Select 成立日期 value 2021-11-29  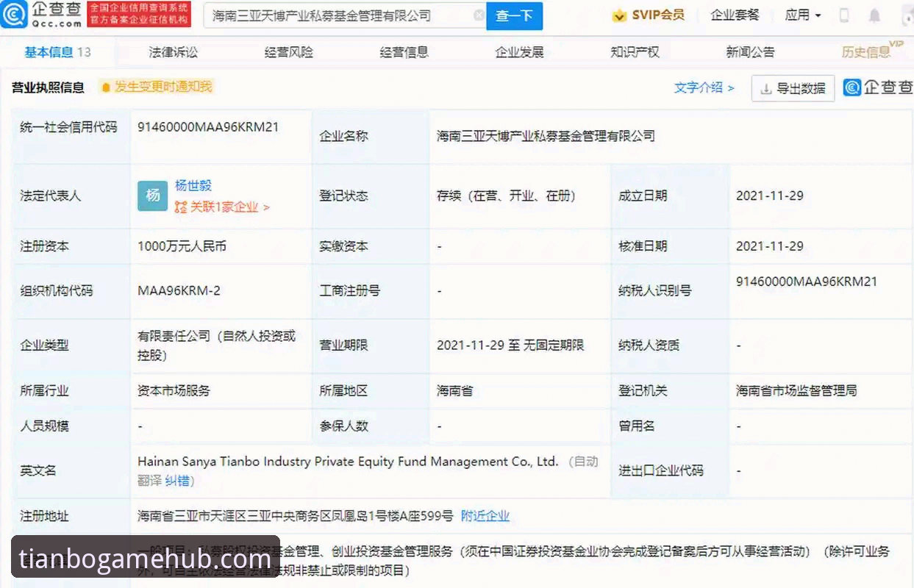click(770, 196)
